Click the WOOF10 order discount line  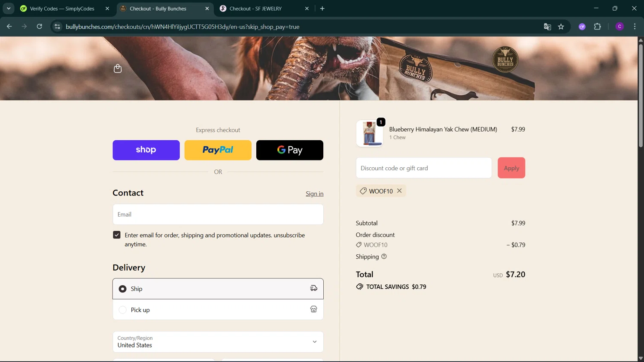440,245
